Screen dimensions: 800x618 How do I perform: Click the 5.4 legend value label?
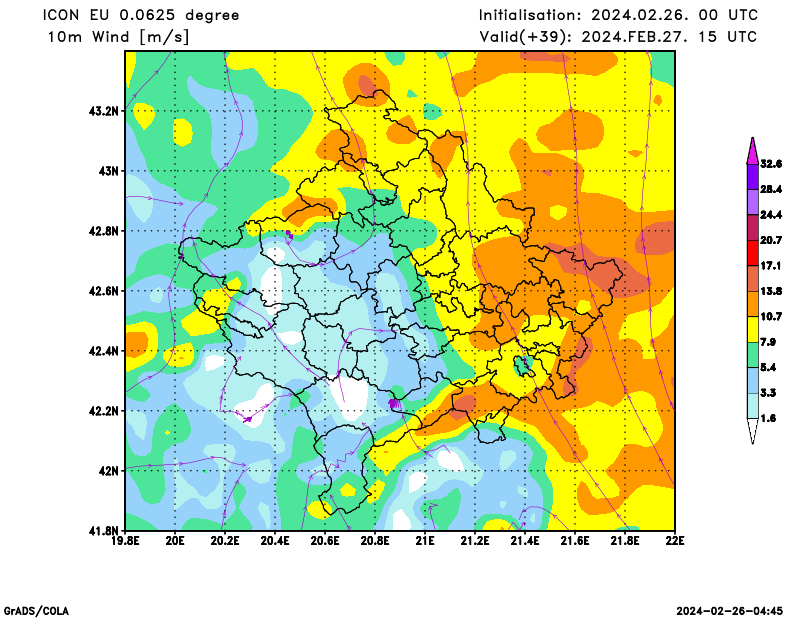click(768, 367)
